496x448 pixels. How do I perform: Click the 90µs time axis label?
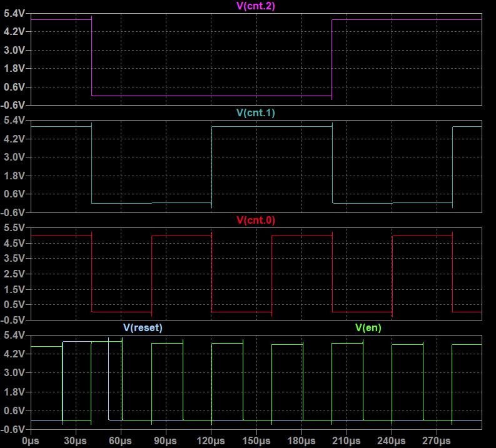(x=166, y=441)
